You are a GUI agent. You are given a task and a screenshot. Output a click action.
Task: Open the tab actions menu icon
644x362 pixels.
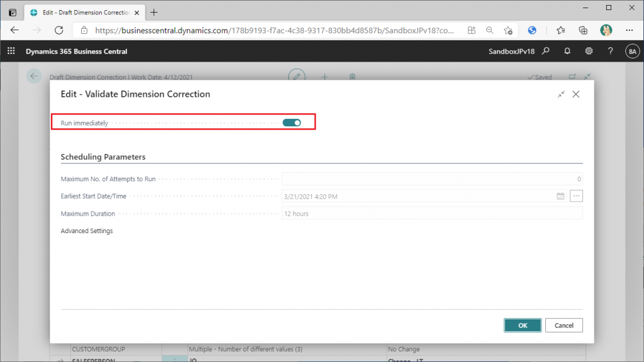coord(13,13)
